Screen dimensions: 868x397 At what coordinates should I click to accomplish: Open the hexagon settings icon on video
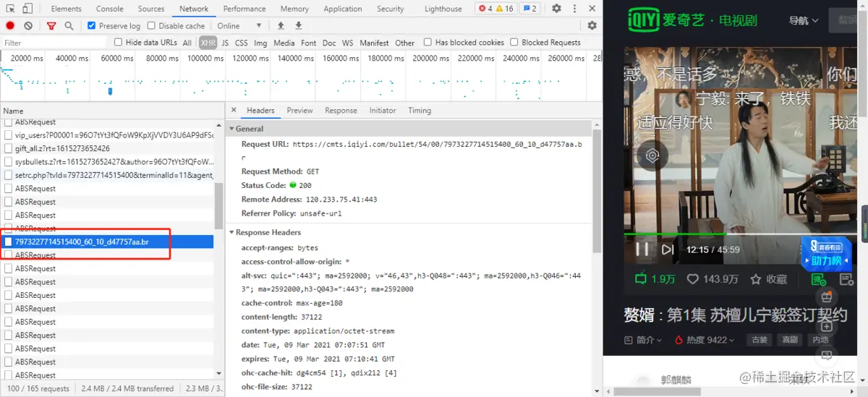click(652, 155)
